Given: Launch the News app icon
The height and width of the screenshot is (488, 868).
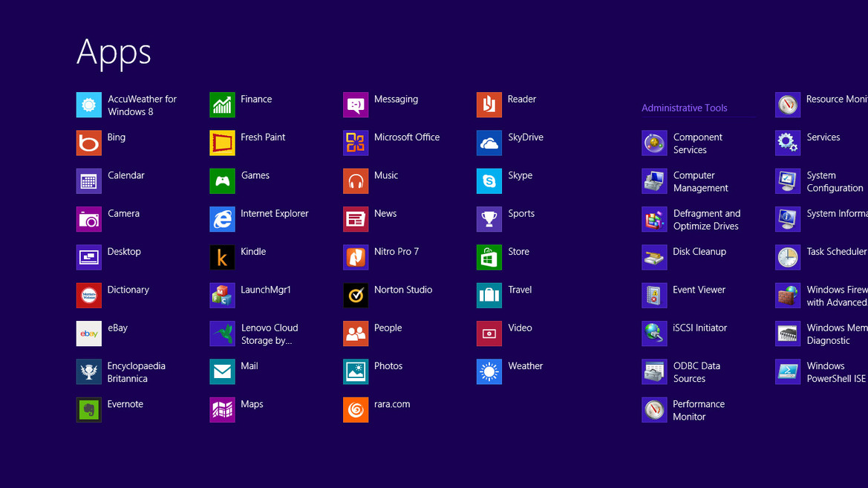Looking at the screenshot, I should pos(356,219).
